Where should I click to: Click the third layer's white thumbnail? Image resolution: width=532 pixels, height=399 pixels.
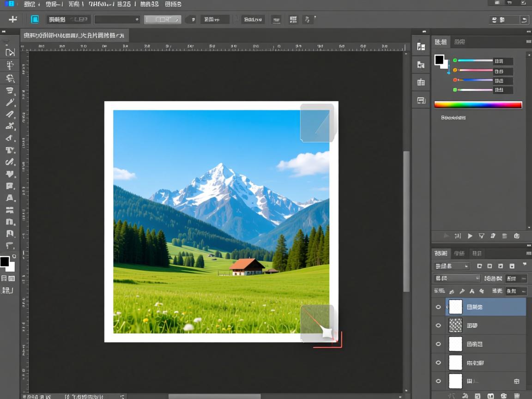coord(455,344)
